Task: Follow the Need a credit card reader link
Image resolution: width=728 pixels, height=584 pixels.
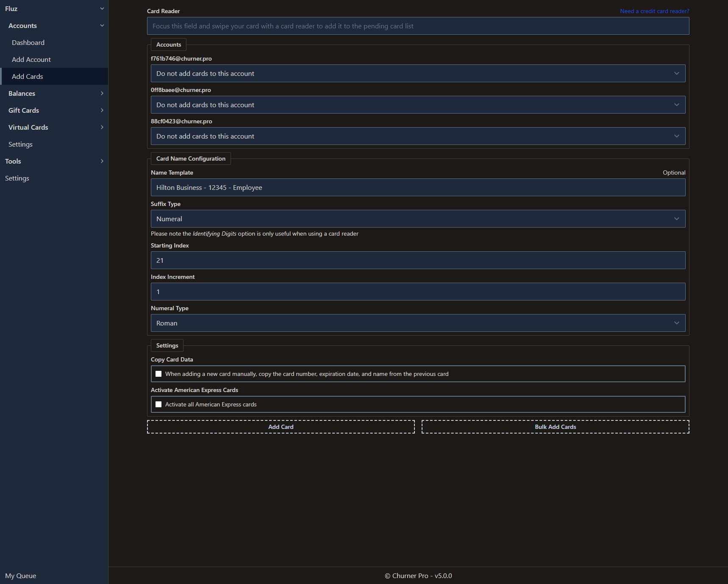Action: pyautogui.click(x=654, y=11)
